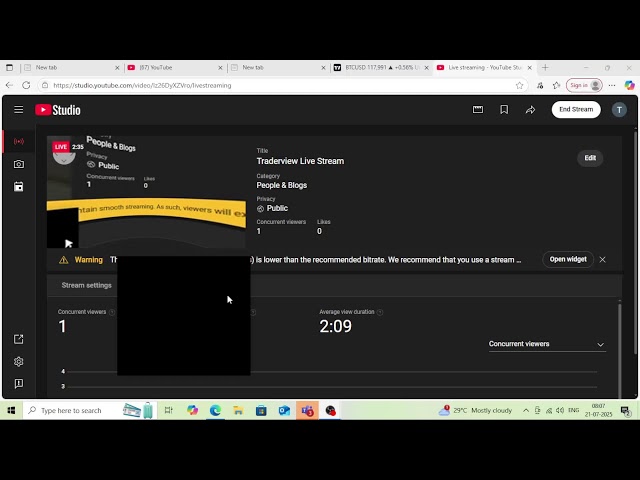Switch to the Live streaming YouTube Studio tab
Screen dimensions: 640x480
(484, 68)
